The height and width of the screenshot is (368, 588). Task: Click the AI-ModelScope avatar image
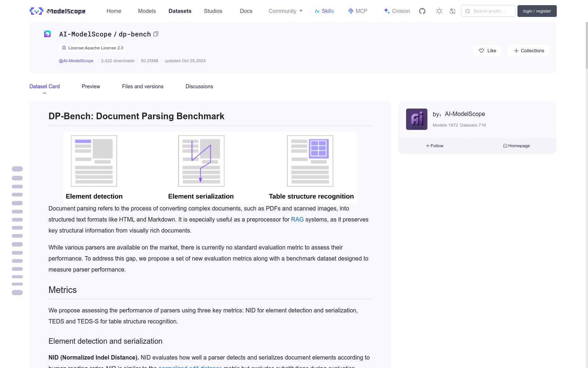[417, 119]
